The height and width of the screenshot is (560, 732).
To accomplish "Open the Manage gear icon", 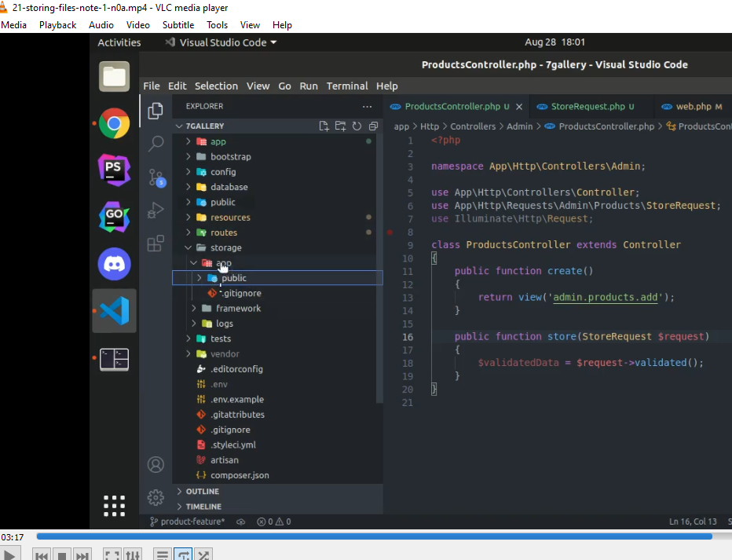I will click(156, 497).
